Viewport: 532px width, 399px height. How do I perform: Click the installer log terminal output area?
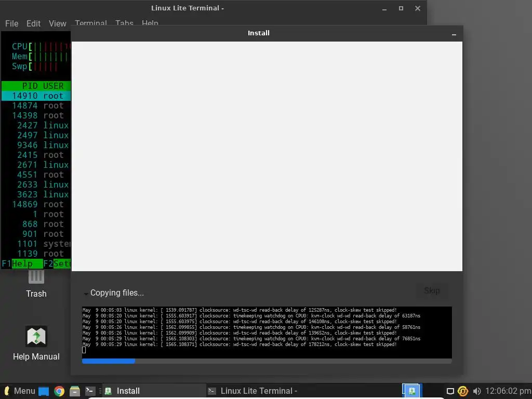[x=267, y=332]
